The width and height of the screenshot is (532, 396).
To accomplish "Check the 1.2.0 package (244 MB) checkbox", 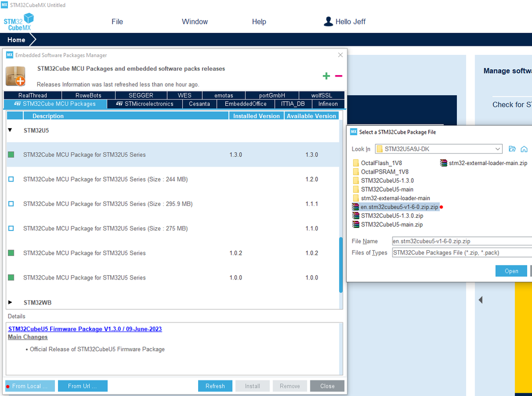I will 11,179.
